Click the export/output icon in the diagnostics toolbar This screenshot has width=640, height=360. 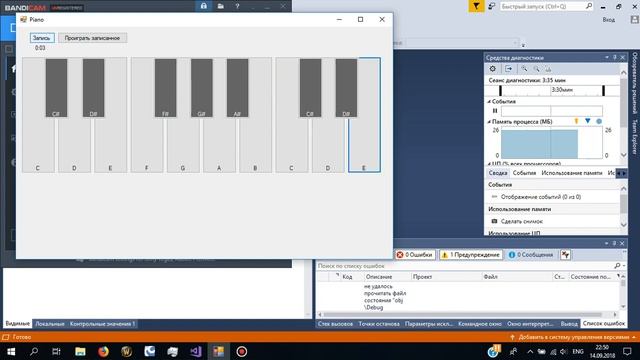tap(509, 69)
